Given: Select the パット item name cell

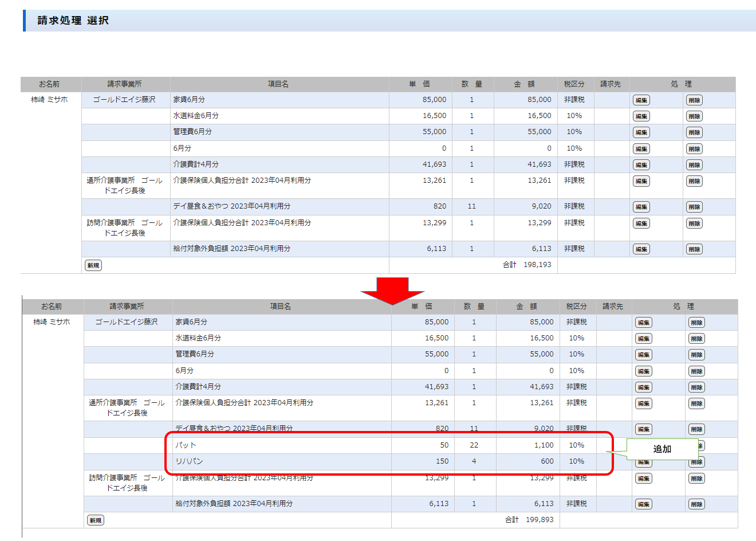Looking at the screenshot, I should pyautogui.click(x=186, y=445).
